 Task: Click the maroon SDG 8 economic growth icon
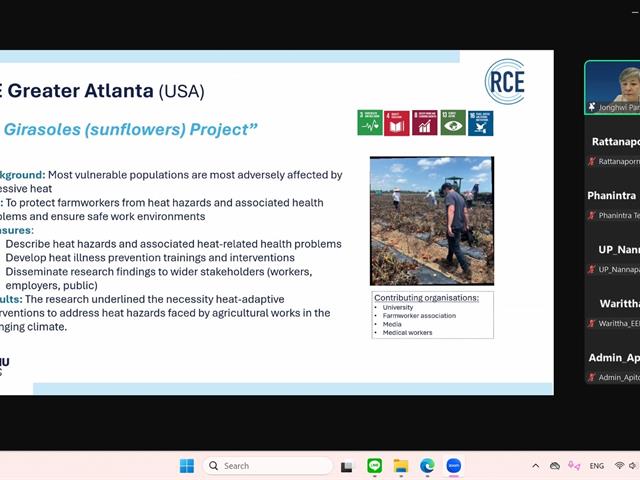pyautogui.click(x=424, y=122)
